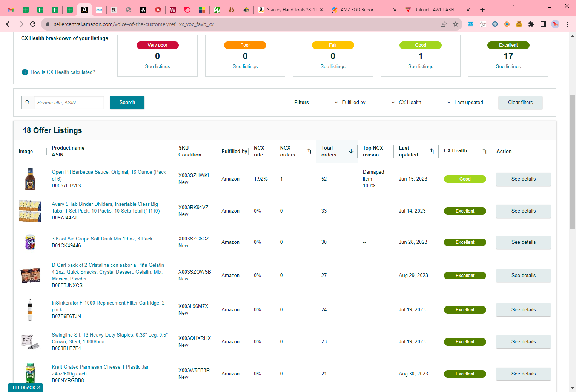The height and width of the screenshot is (392, 576).
Task: Click the page vertical scrollbar
Action: coord(573,162)
